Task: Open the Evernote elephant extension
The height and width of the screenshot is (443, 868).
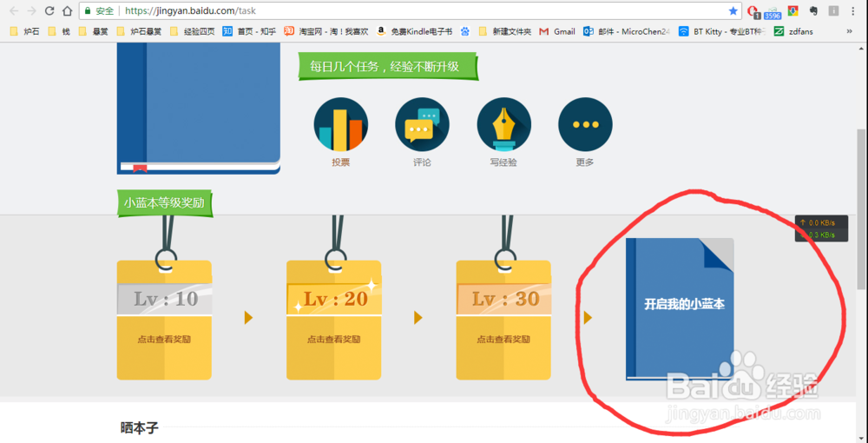Action: 813,10
